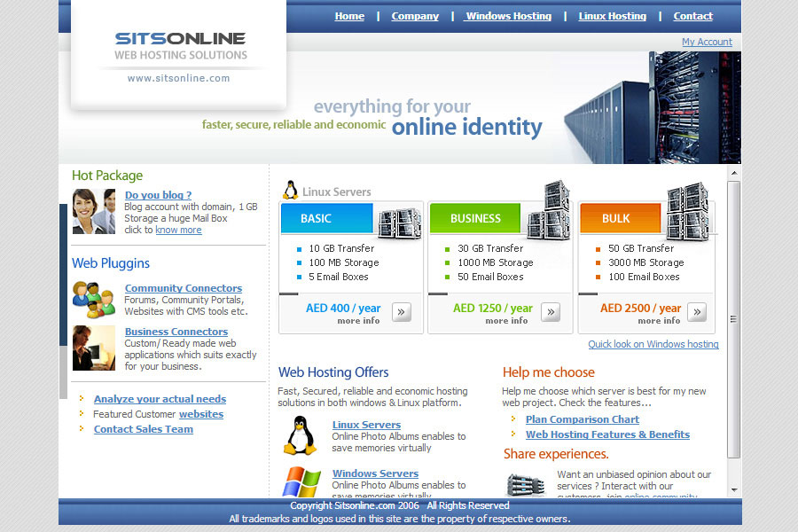Viewport: 798px width, 532px height.
Task: Open the Business Connectors link
Action: click(x=176, y=332)
